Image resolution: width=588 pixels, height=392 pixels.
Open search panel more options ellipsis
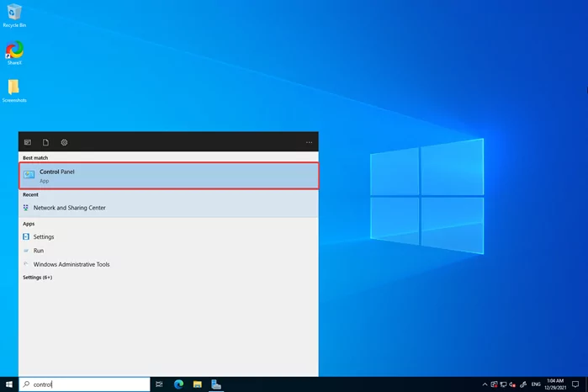pyautogui.click(x=309, y=142)
